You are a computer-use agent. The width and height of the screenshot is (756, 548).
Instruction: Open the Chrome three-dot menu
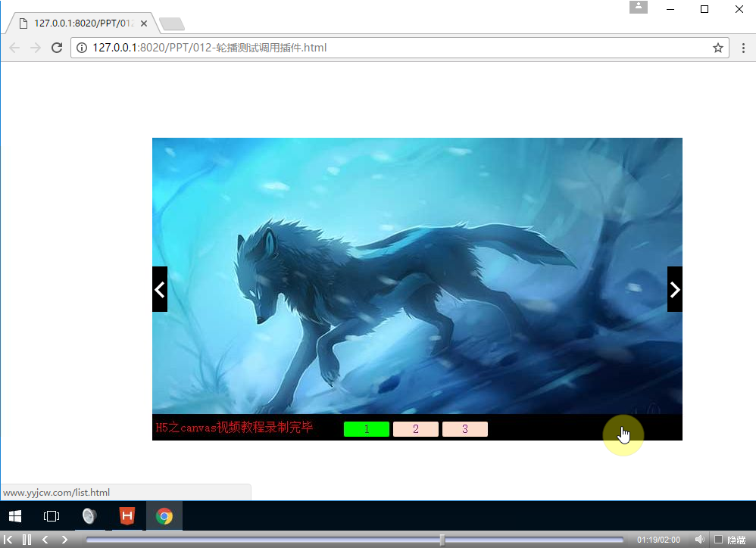[x=743, y=48]
